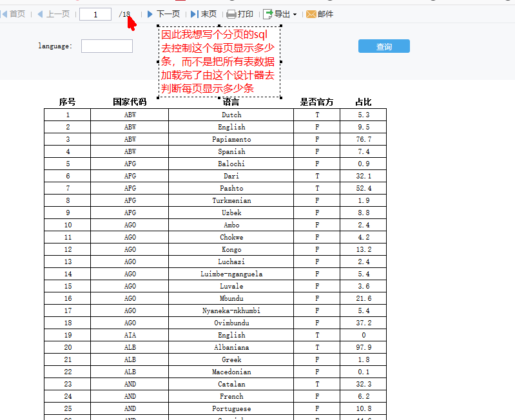Select the Dutch language cell
The image size is (515, 420).
pos(231,115)
